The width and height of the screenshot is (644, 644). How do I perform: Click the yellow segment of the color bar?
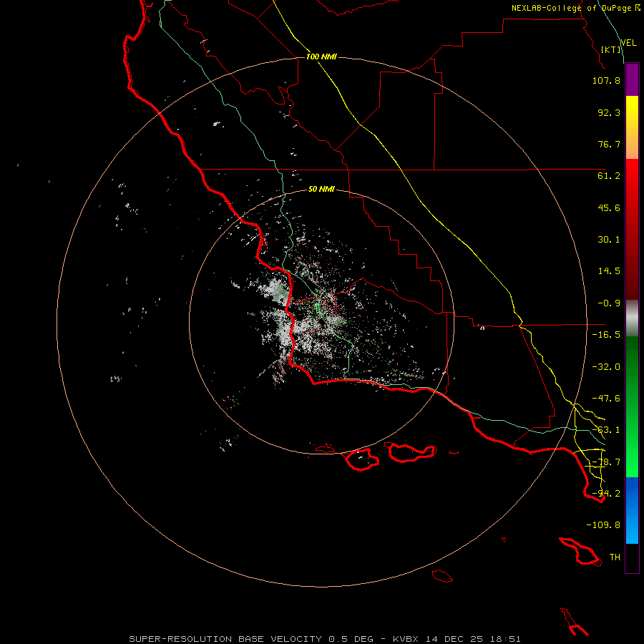pyautogui.click(x=632, y=111)
